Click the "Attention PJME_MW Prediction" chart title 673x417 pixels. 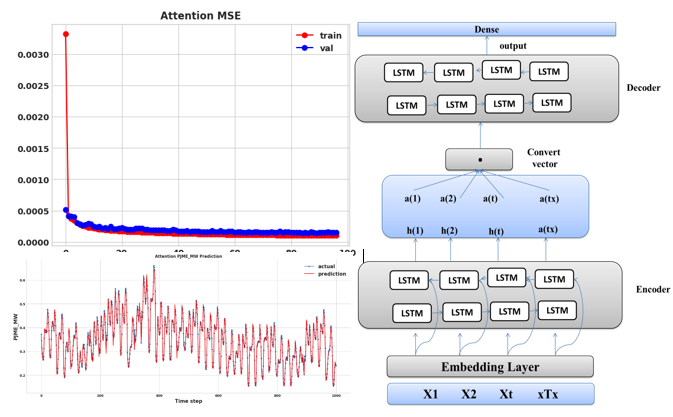tap(188, 256)
